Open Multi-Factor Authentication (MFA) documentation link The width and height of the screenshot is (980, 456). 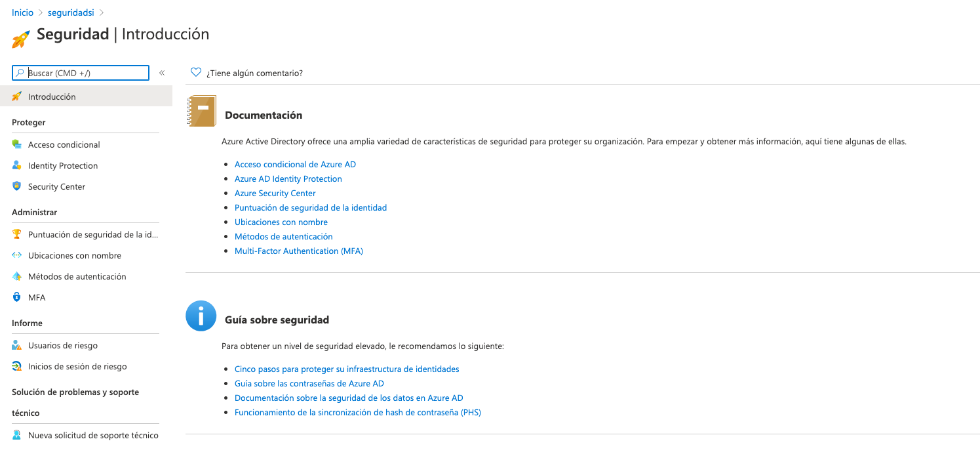298,251
